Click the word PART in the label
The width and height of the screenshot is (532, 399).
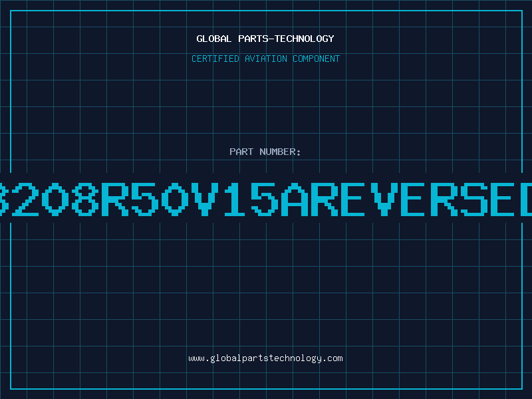[x=241, y=152]
